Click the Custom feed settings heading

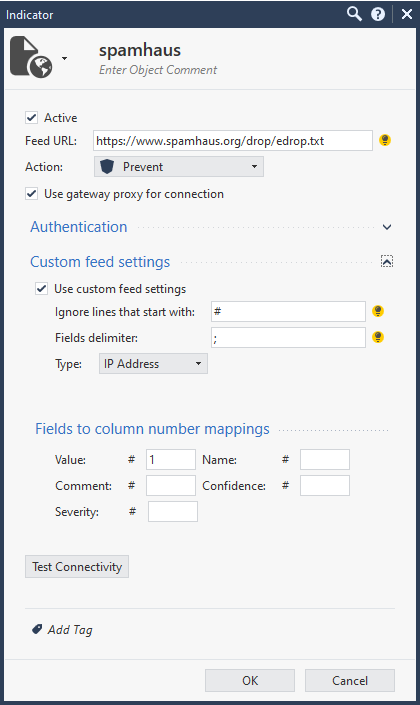click(100, 262)
